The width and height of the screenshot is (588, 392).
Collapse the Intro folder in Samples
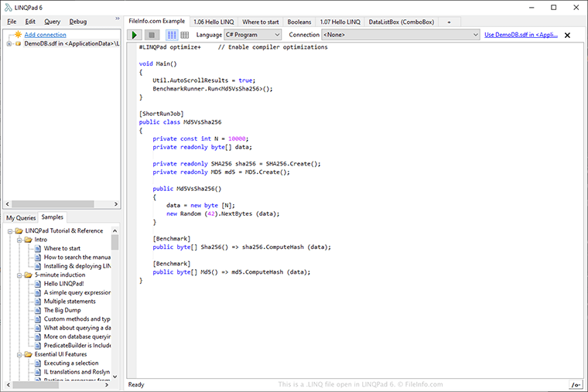[18, 240]
